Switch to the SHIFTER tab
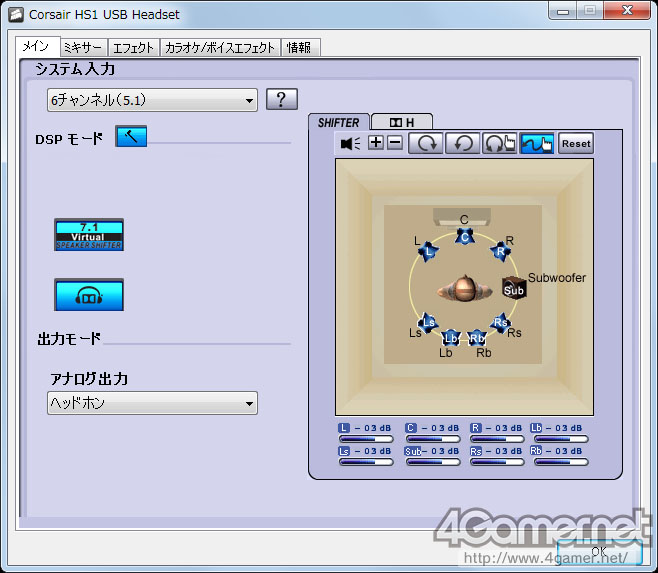 [339, 122]
